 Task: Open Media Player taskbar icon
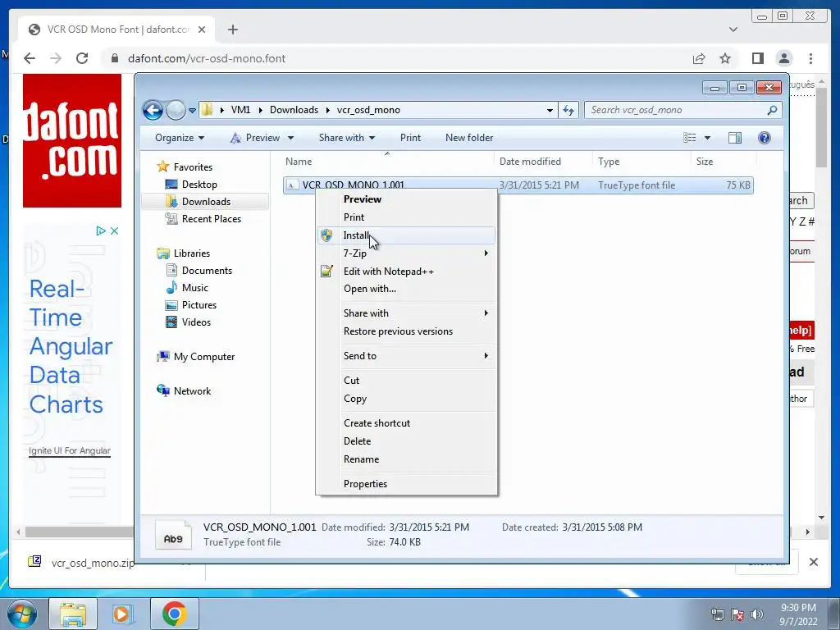coord(123,614)
